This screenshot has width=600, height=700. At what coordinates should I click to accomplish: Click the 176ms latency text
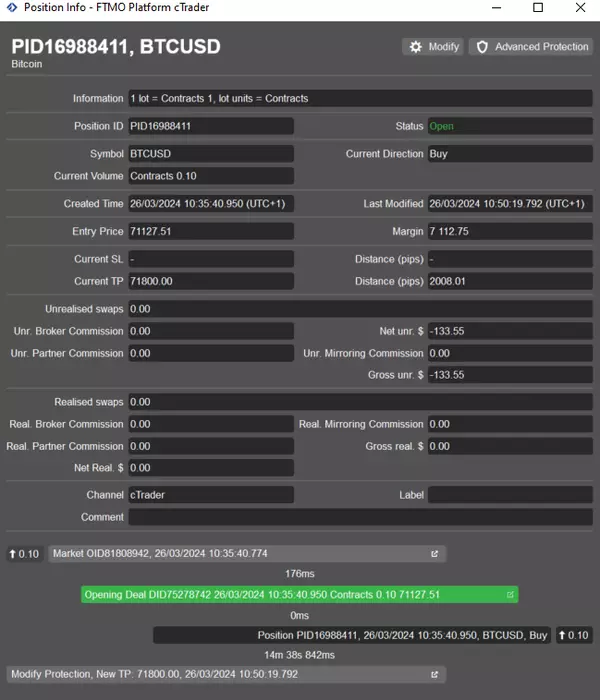point(300,574)
